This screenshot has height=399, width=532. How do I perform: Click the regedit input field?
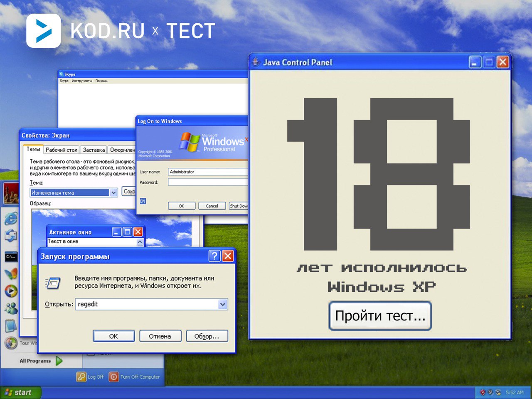pos(151,304)
